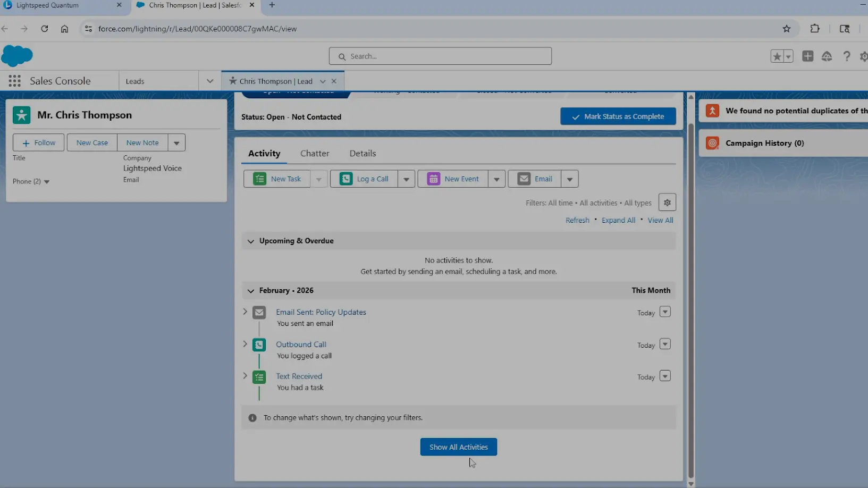
Task: Switch to the Details tab
Action: point(363,154)
